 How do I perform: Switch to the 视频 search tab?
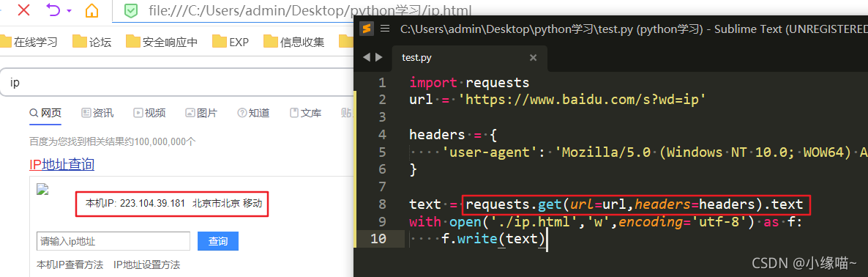coord(149,113)
